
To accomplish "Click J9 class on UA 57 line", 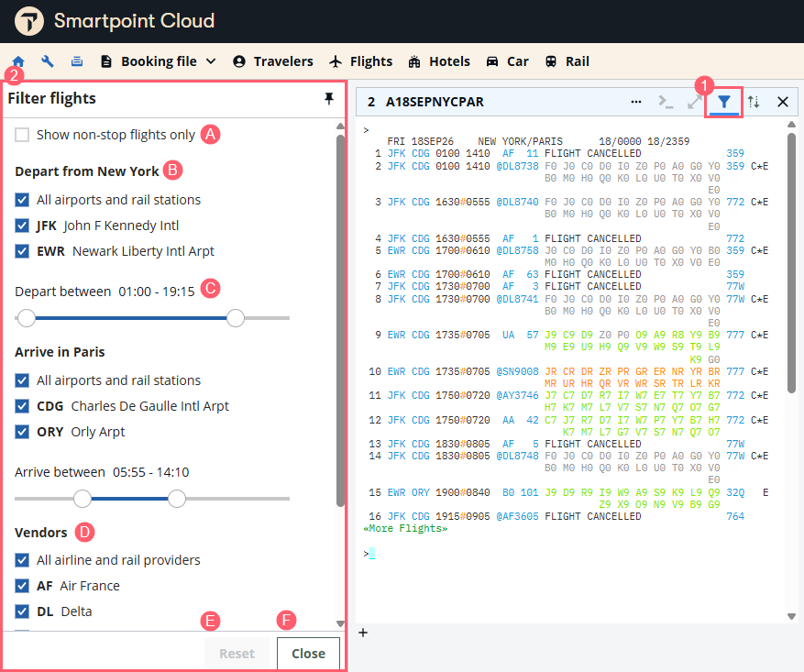I will pyautogui.click(x=550, y=335).
